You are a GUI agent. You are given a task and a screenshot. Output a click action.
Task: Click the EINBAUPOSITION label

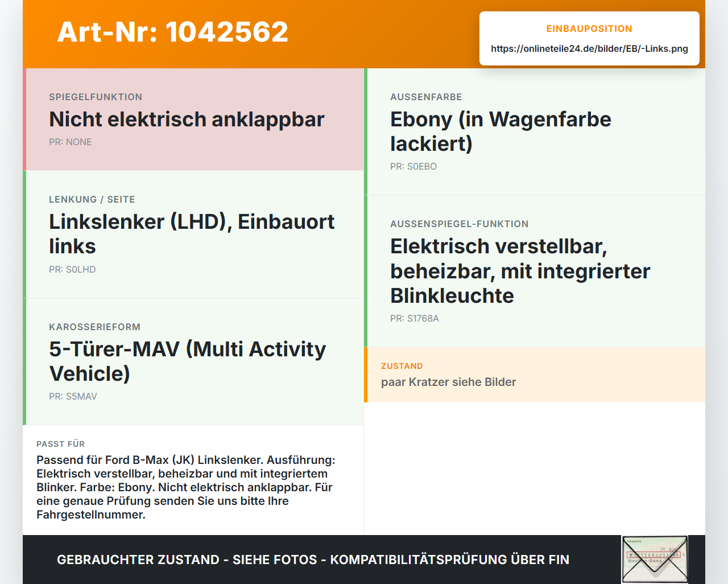(589, 28)
